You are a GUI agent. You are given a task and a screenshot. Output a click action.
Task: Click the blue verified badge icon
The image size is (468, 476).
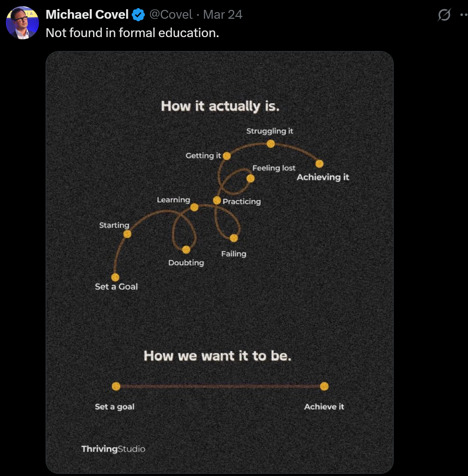139,15
